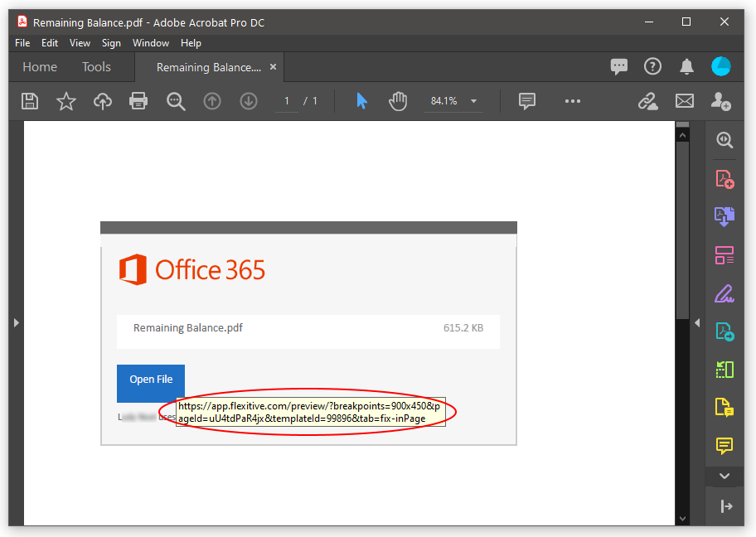Switch to the Home tab
This screenshot has height=537, width=756.
pos(40,67)
